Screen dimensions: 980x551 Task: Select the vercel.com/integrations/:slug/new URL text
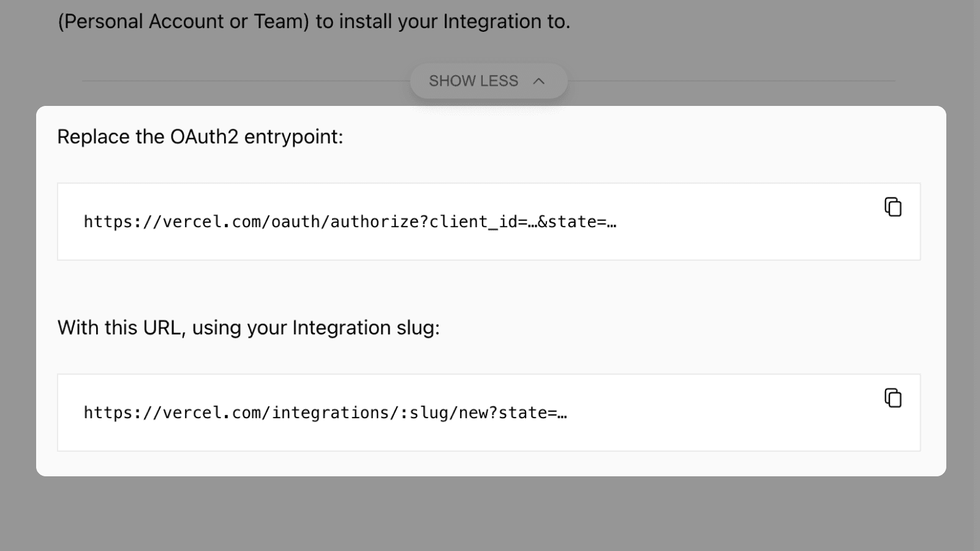click(x=325, y=413)
